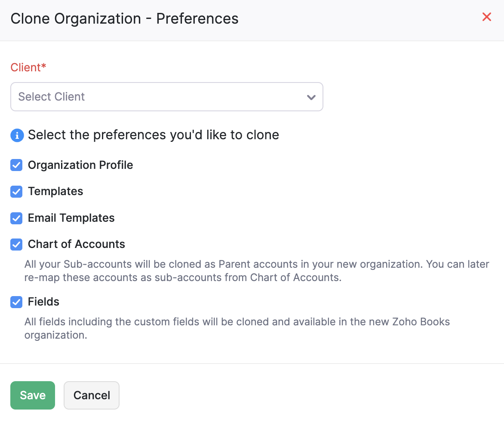Click the chevron on the client selector
Viewport: 504px width, 422px height.
pyautogui.click(x=311, y=97)
